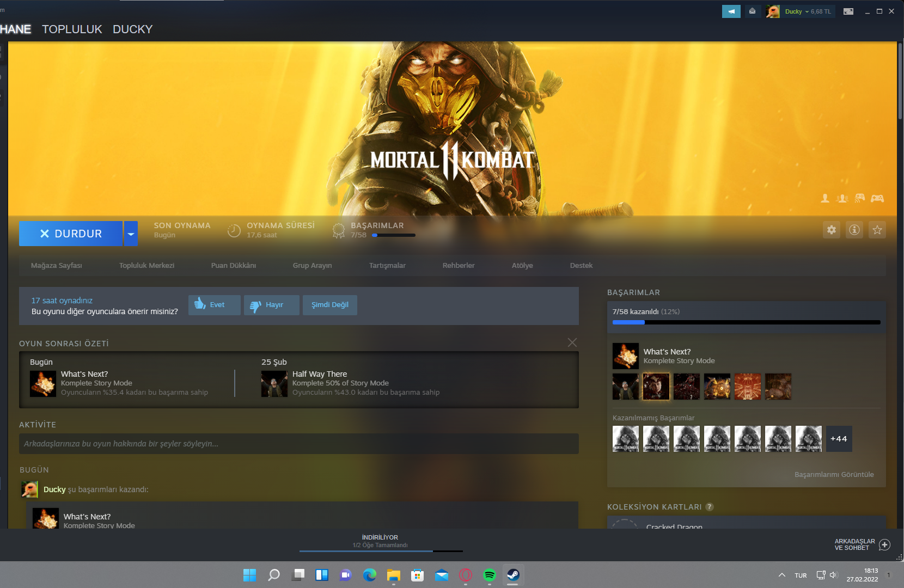
Task: Stop the game with DURDUR button
Action: [71, 234]
